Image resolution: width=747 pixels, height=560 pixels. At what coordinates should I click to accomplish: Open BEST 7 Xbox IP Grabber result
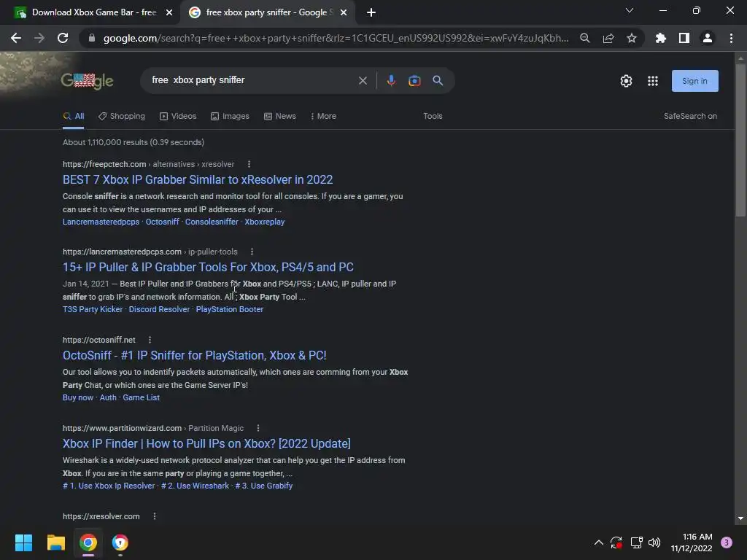click(x=198, y=179)
